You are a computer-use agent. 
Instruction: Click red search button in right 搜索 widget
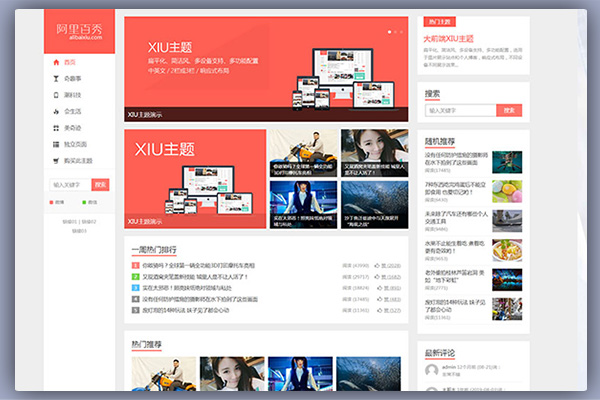click(x=509, y=110)
